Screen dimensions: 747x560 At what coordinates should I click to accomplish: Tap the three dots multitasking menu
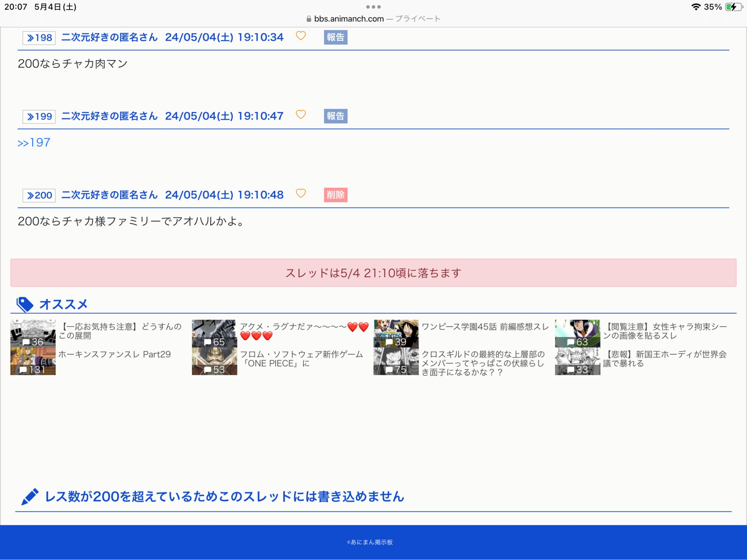373,7
